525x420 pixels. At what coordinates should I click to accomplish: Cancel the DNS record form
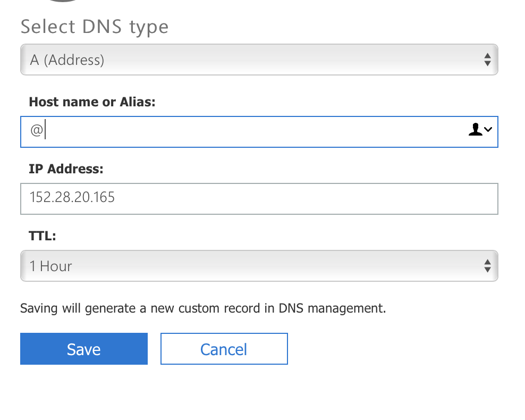(x=224, y=349)
